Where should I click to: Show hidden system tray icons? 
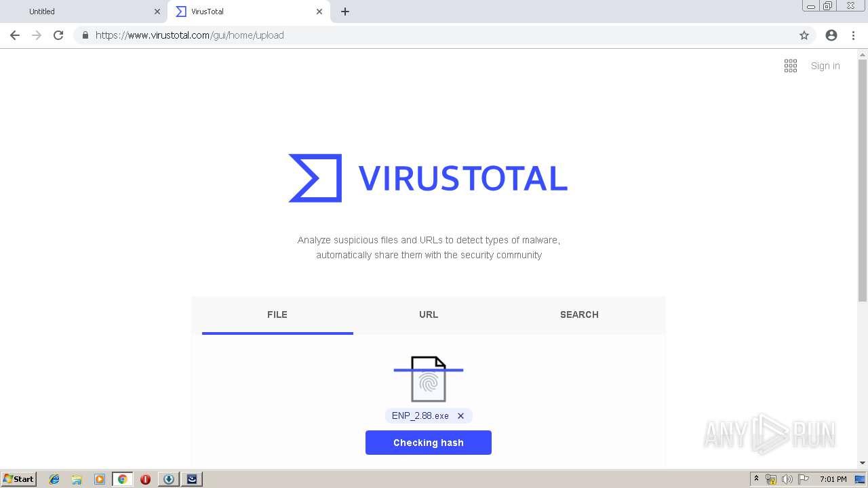tap(756, 479)
